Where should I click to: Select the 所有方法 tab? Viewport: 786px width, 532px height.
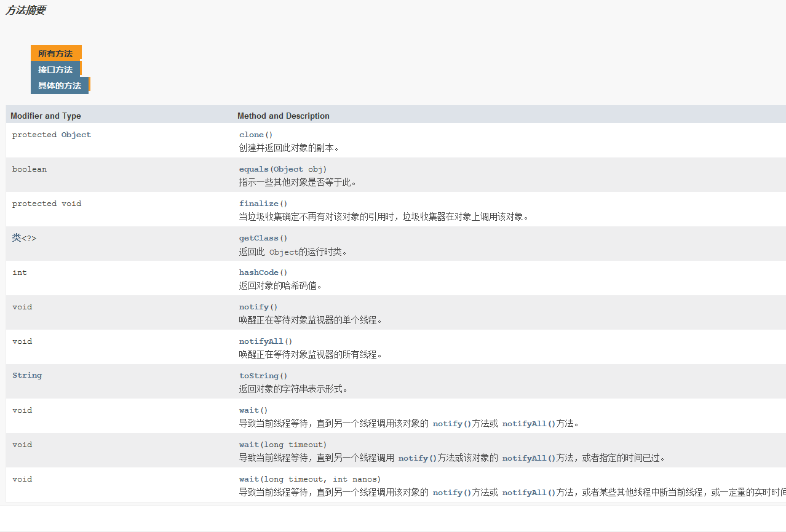point(55,54)
